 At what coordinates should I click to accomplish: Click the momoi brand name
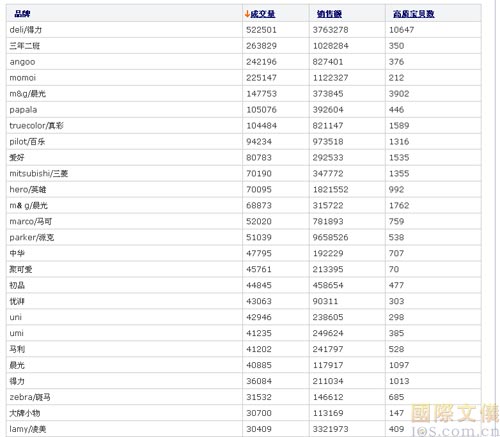coord(23,78)
